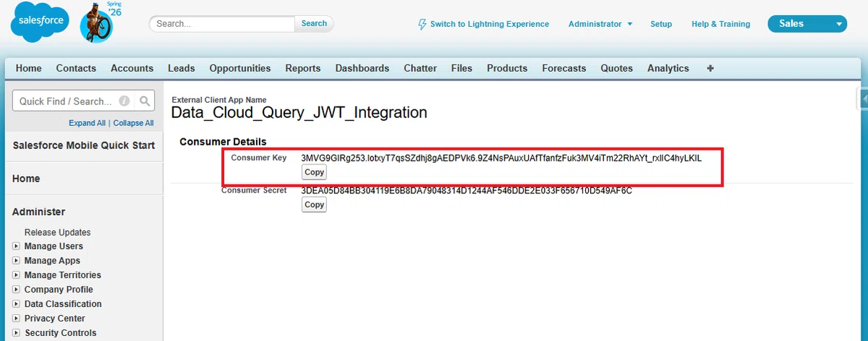
Task: Click the Consumer Key value starting 3MVG9
Action: 501,158
